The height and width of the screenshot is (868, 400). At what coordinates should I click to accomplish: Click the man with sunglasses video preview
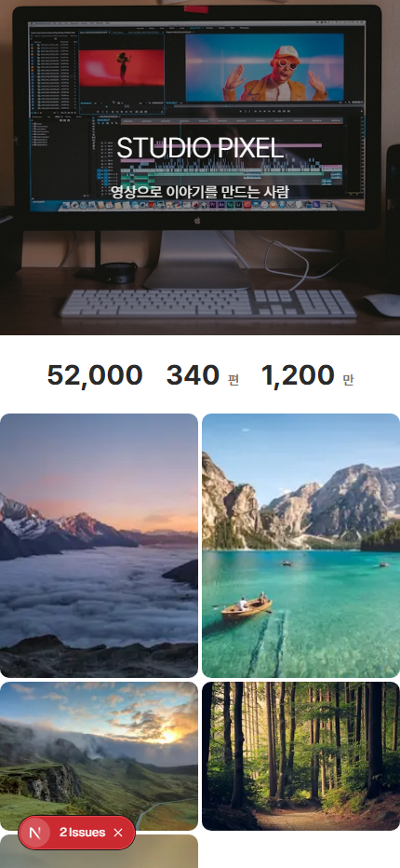click(x=264, y=68)
